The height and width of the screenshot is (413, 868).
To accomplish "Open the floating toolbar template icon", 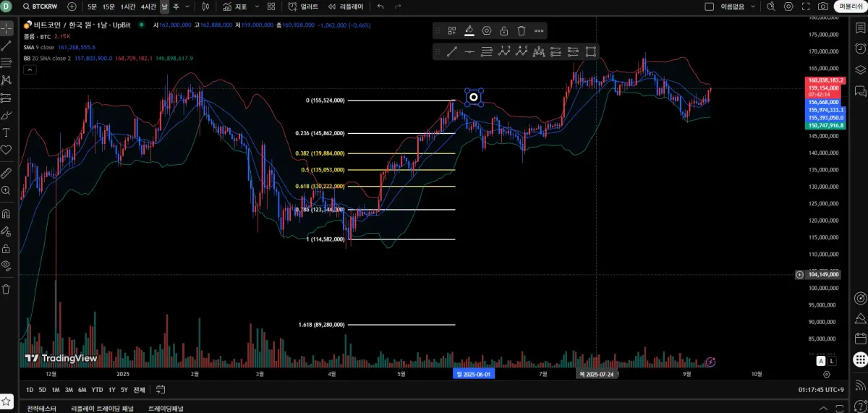I will tap(452, 30).
